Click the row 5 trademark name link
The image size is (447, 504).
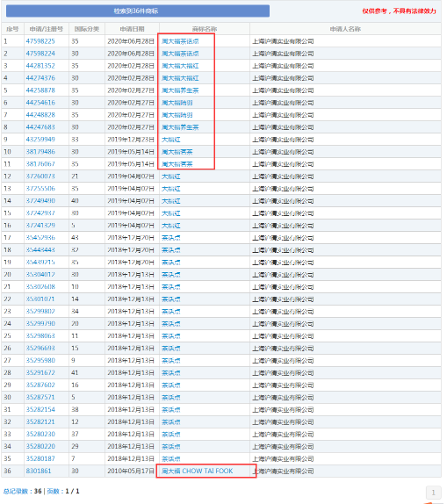tap(180, 90)
